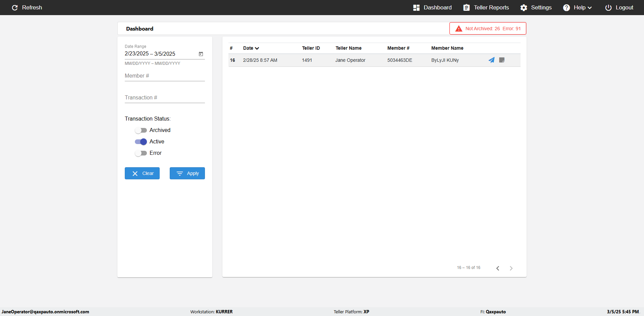
Task: Click the Jane Operator teller name cell
Action: coord(350,60)
